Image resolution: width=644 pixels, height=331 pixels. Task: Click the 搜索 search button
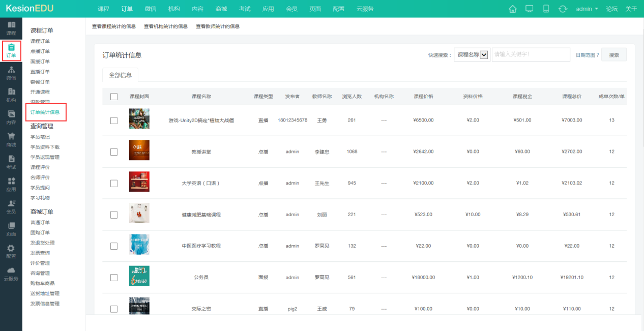pos(613,54)
